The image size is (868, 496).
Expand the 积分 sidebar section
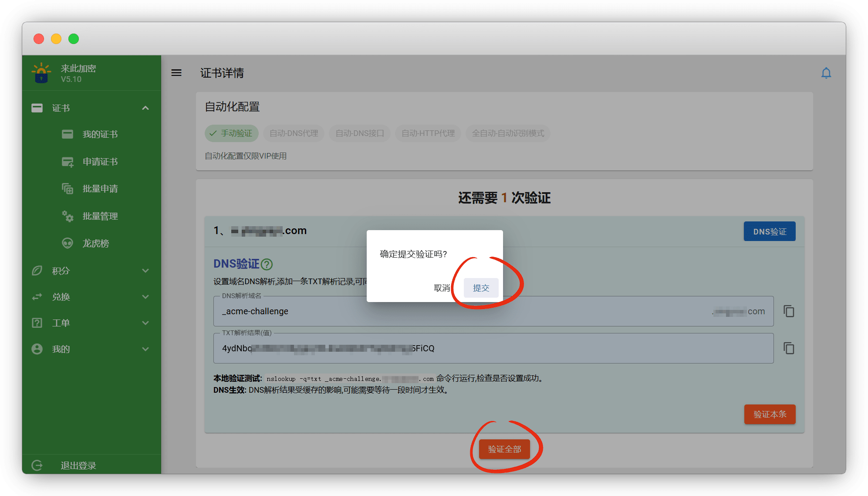click(x=145, y=271)
